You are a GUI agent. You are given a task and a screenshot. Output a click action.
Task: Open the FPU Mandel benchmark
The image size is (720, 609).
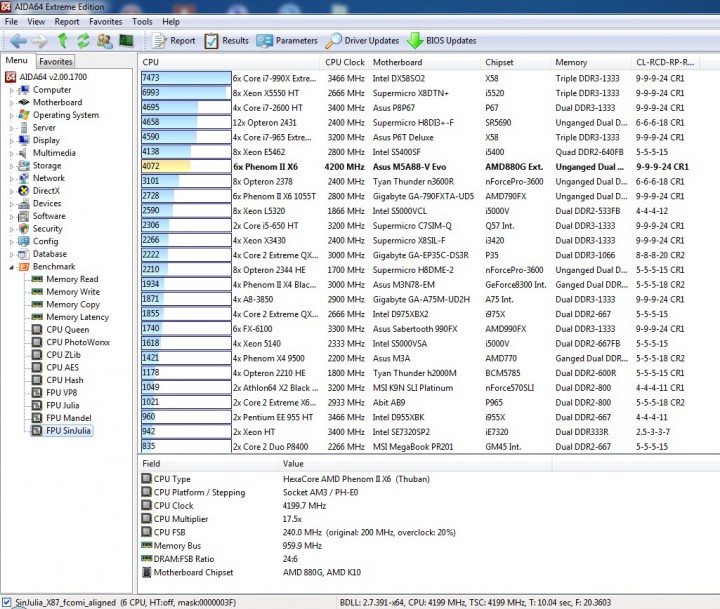(69, 418)
